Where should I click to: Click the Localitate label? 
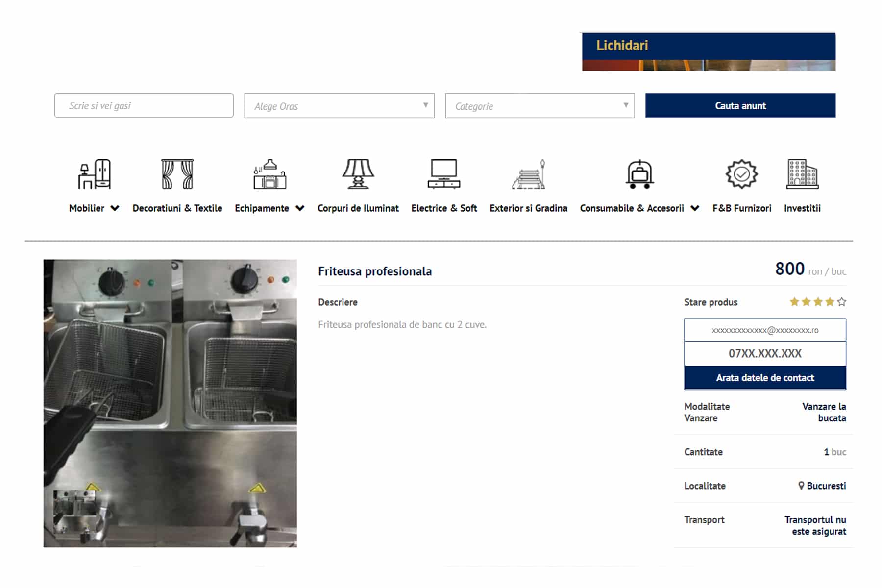(x=705, y=486)
